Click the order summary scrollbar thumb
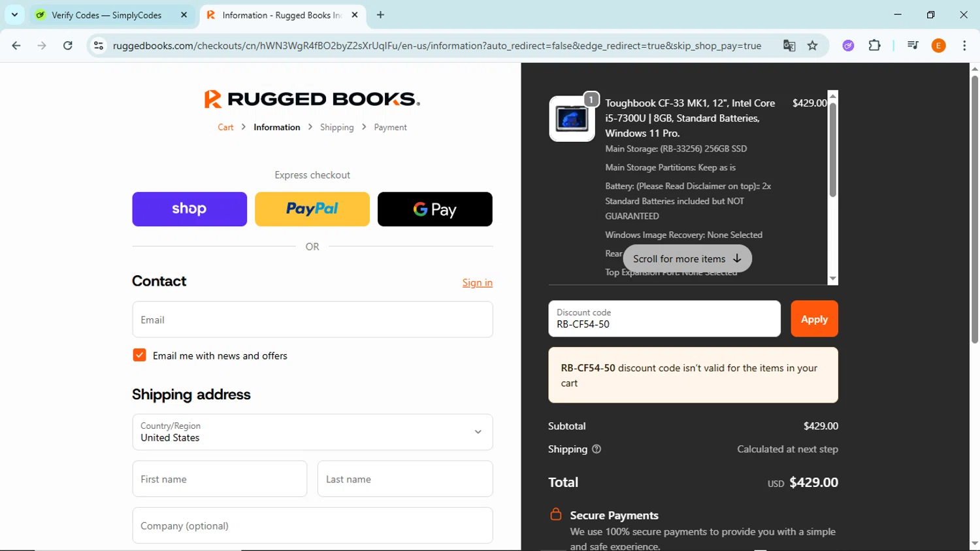 point(833,149)
